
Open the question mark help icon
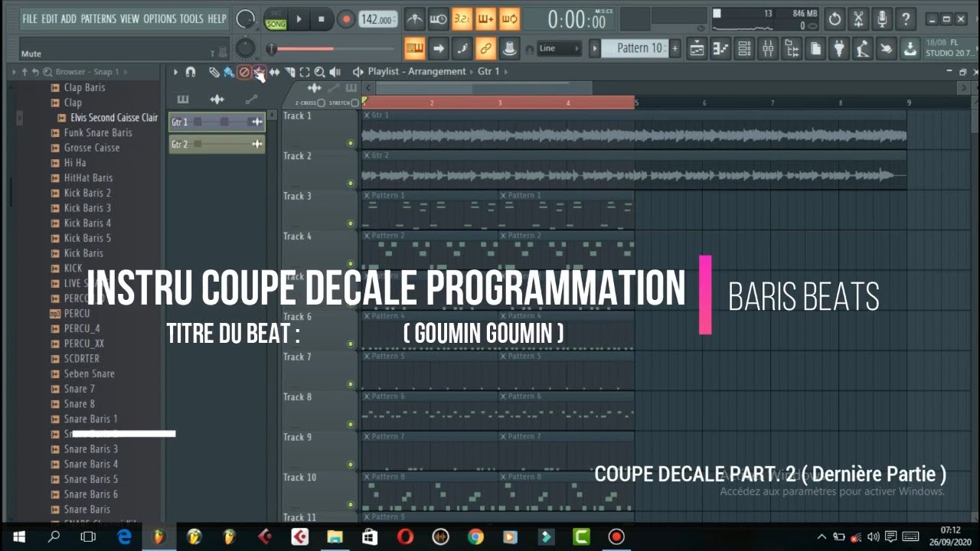(906, 19)
